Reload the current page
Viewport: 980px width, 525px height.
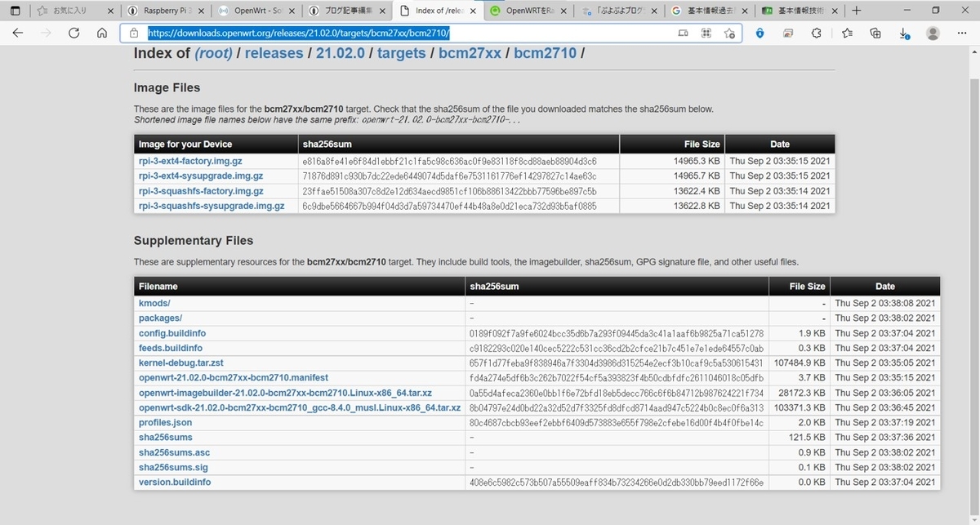coord(73,33)
